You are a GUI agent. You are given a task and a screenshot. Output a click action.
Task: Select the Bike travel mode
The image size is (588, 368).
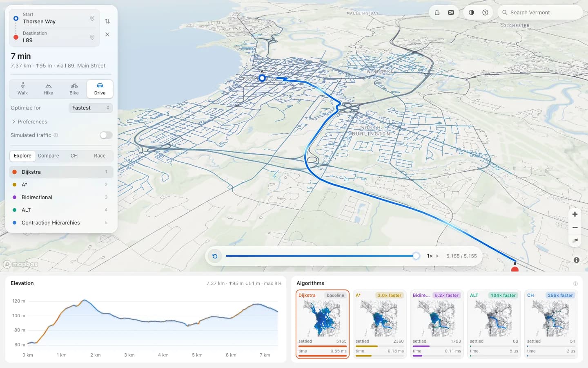coord(74,89)
